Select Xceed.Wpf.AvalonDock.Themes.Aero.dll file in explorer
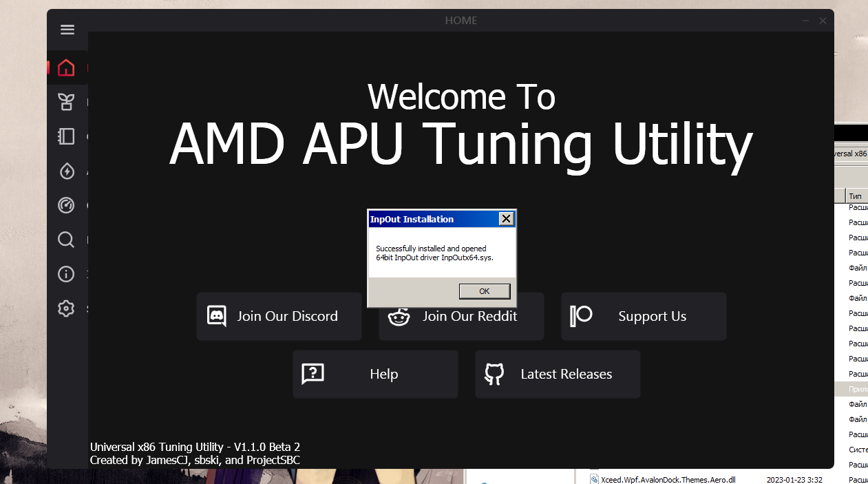868x484 pixels. click(x=668, y=479)
